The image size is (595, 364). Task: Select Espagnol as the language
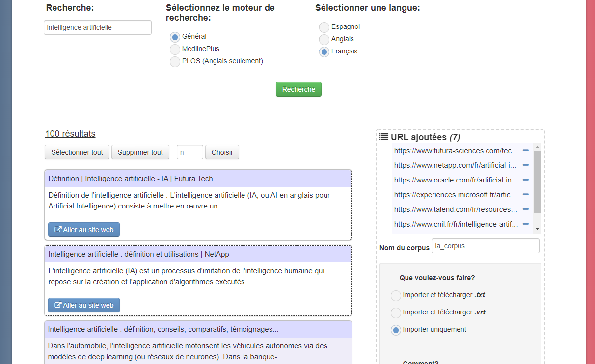point(324,27)
